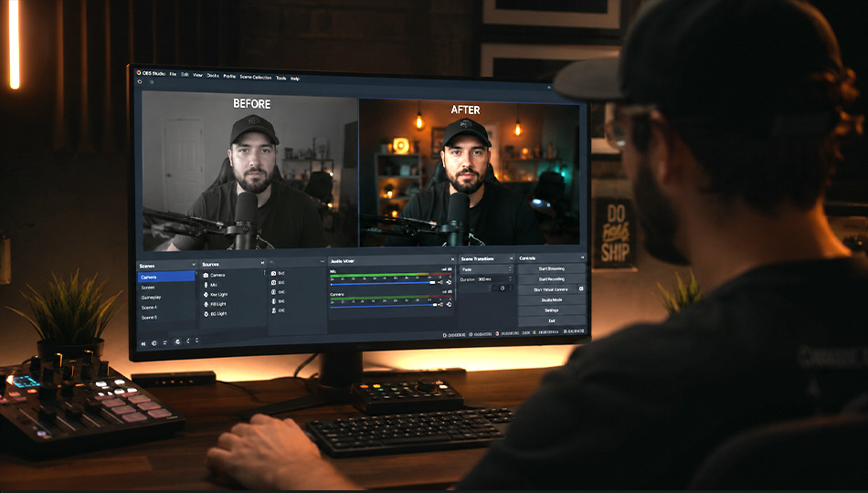This screenshot has width=868, height=493.
Task: Open the Help menu
Action: (295, 79)
